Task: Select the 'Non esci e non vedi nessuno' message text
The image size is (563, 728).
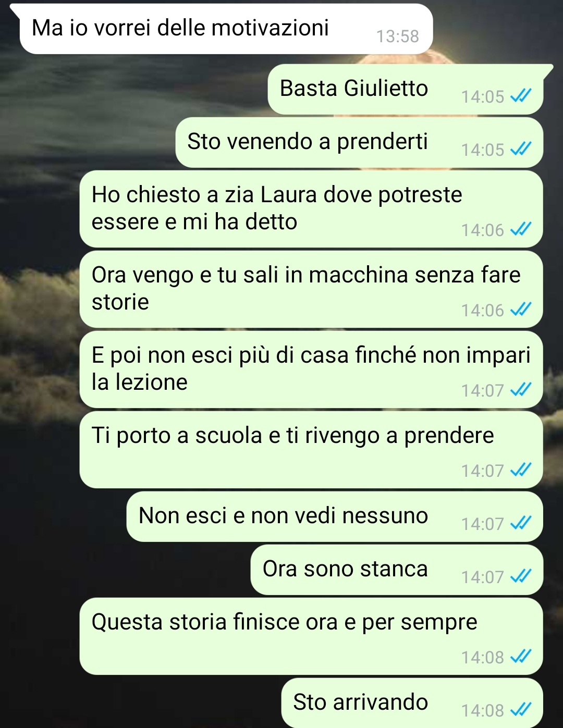Action: [283, 516]
